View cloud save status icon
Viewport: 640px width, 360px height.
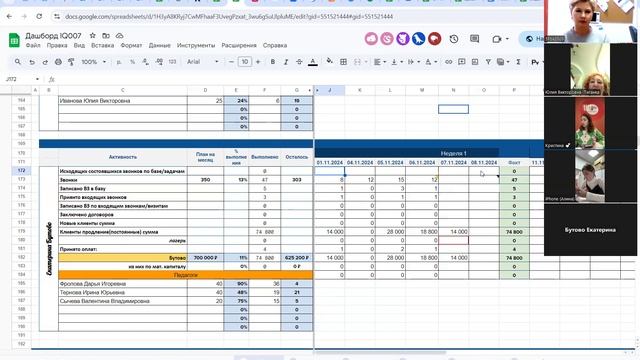120,36
